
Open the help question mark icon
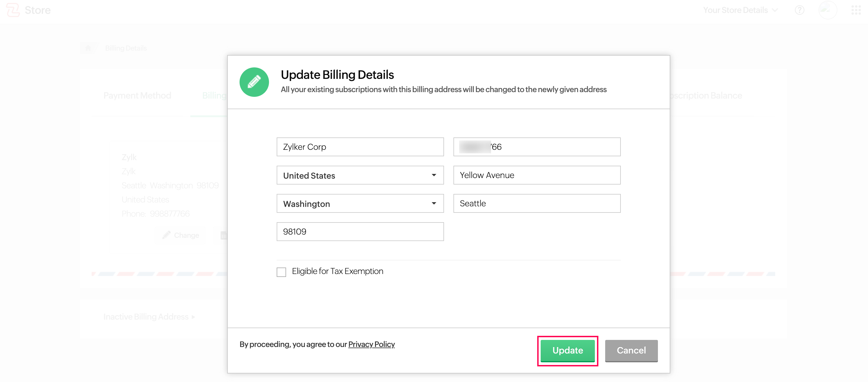(x=800, y=10)
